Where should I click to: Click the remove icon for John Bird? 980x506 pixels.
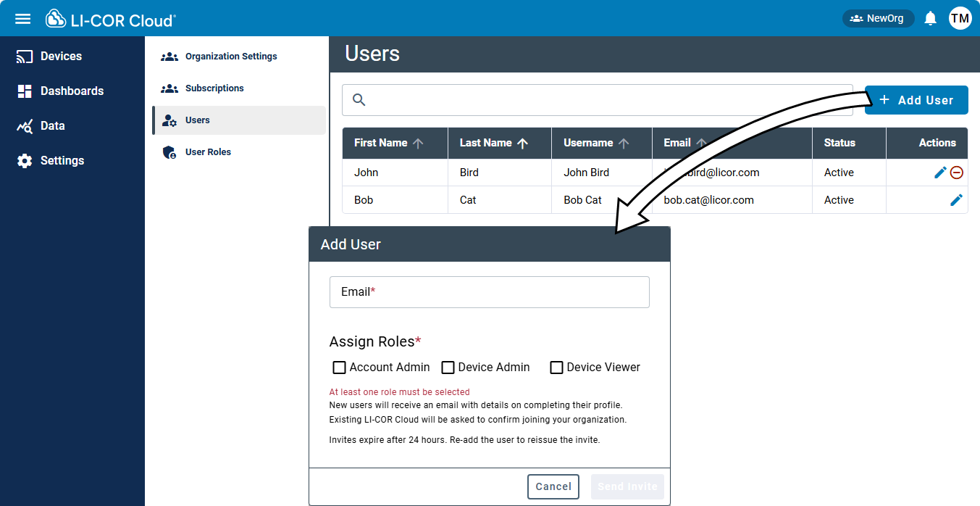957,173
